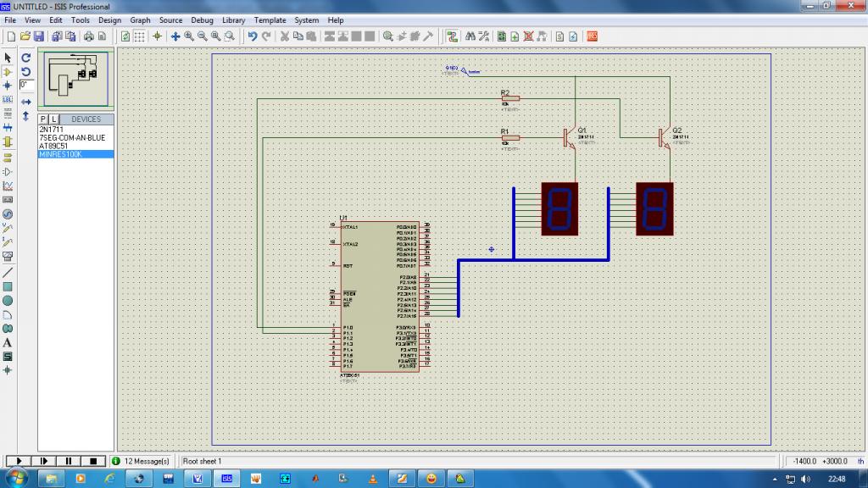The image size is (868, 488).
Task: Click the Print icon in toolbar
Action: click(88, 36)
